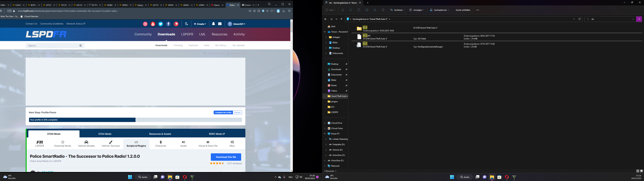Open the Instagram icon in LSPDFR header
644x181 pixels.
pyautogui.click(x=145, y=24)
